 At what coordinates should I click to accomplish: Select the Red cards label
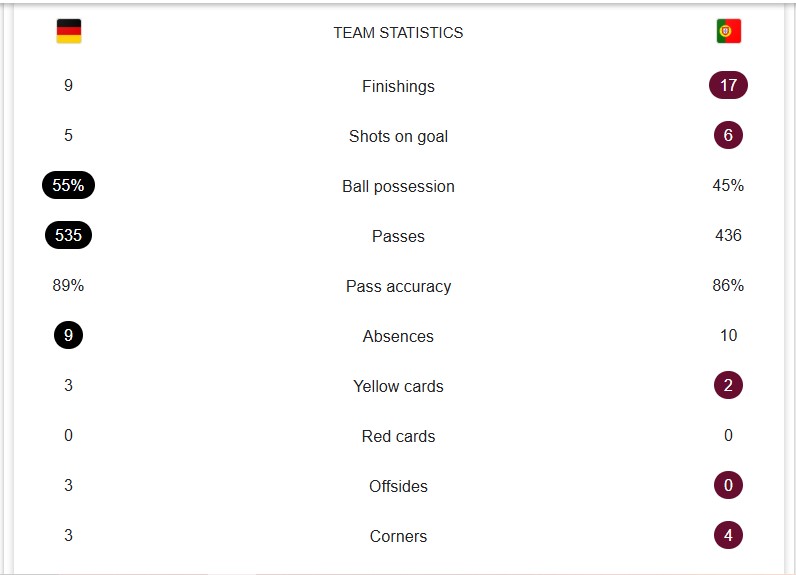[x=398, y=436]
